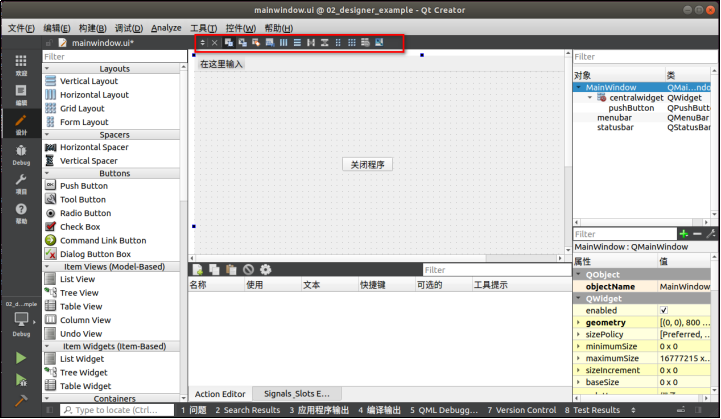Activate the Edit Tab Order icon
The width and height of the screenshot is (721, 419).
click(270, 43)
